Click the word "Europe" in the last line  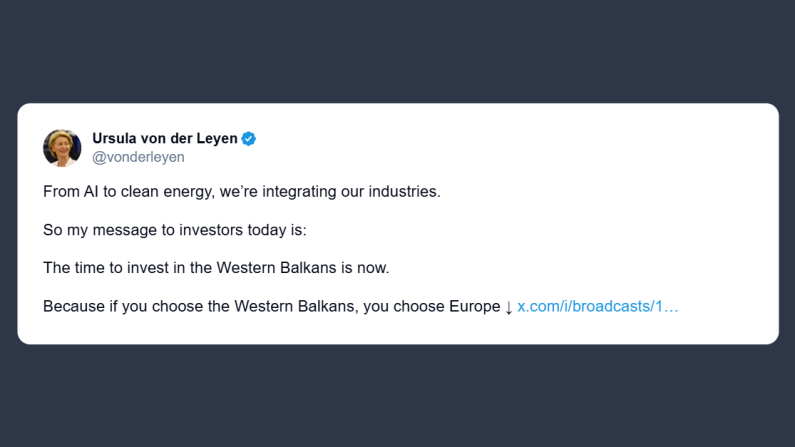point(472,306)
